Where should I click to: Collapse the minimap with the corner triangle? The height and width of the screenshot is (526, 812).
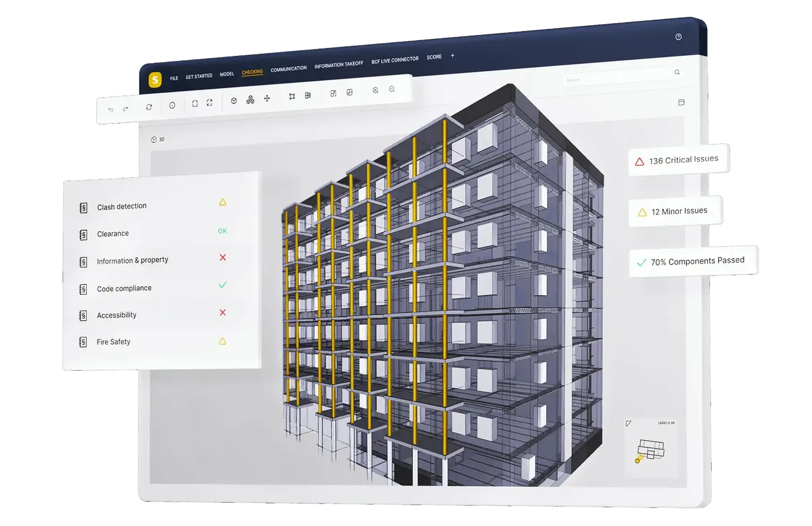click(x=628, y=423)
